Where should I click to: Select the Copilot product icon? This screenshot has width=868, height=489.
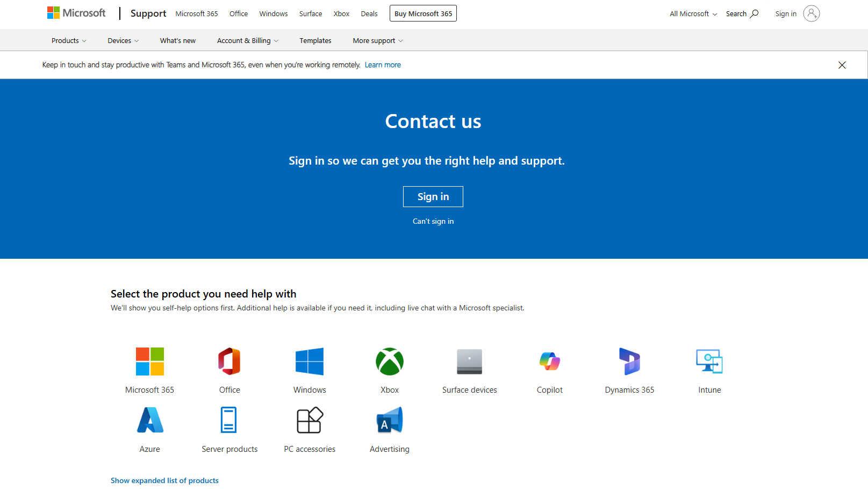tap(550, 362)
